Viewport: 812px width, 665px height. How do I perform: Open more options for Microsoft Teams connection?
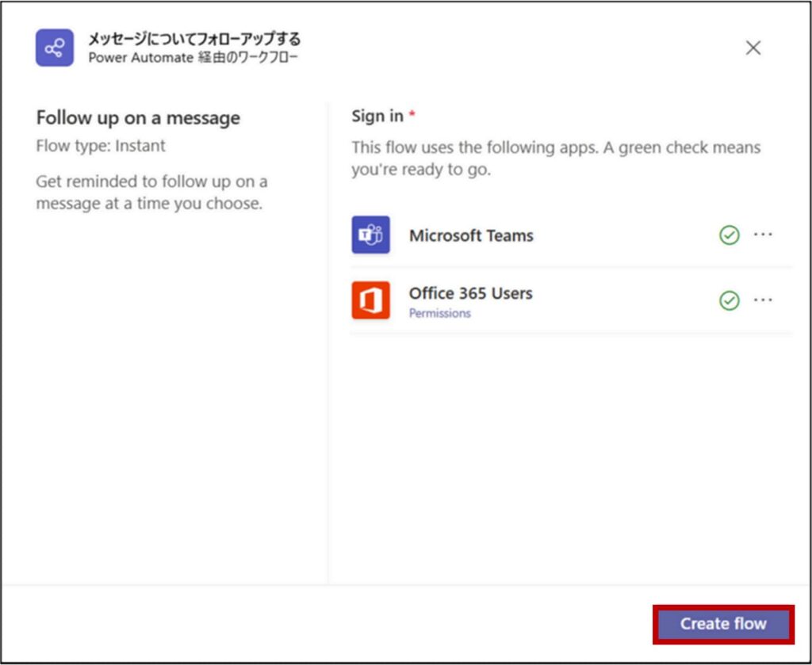[763, 235]
